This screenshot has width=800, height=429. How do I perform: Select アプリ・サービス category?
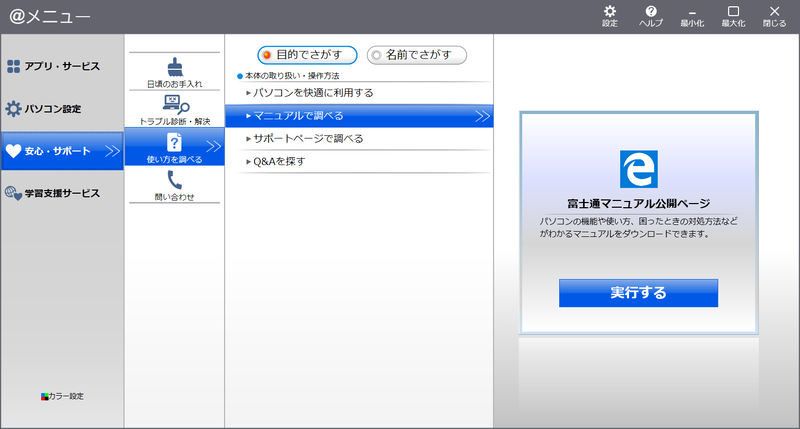[62, 66]
